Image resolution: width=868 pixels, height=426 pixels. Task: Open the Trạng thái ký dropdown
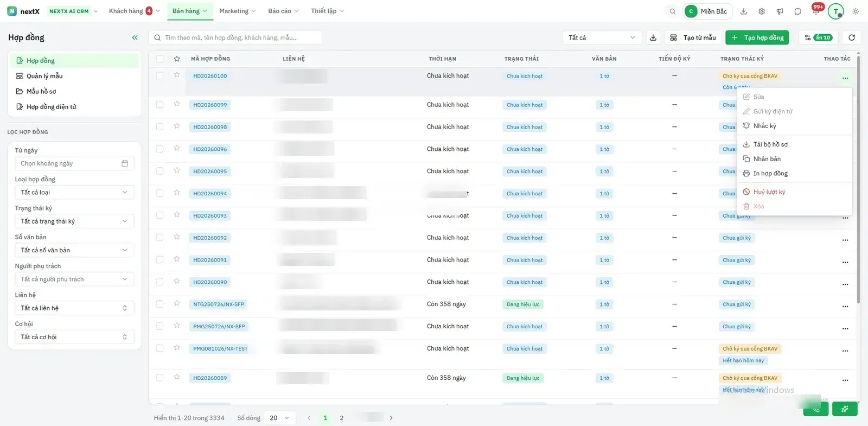[x=74, y=221]
